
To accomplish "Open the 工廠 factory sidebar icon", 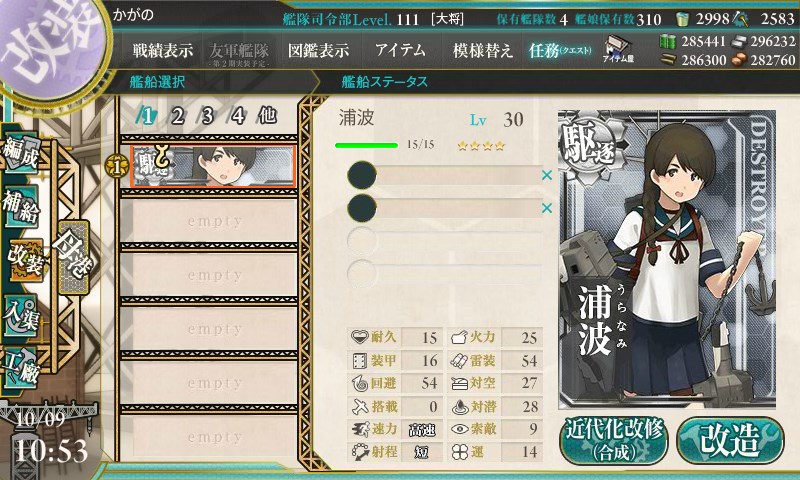I will [21, 367].
